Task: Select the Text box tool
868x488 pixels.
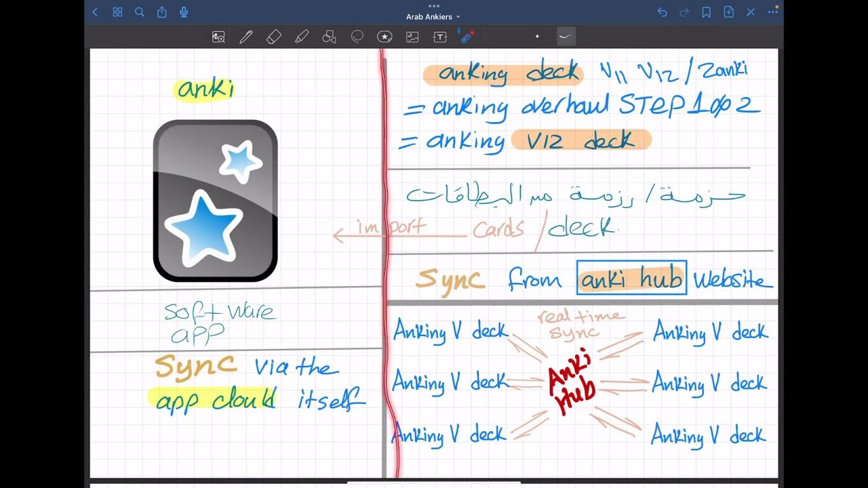Action: 440,37
